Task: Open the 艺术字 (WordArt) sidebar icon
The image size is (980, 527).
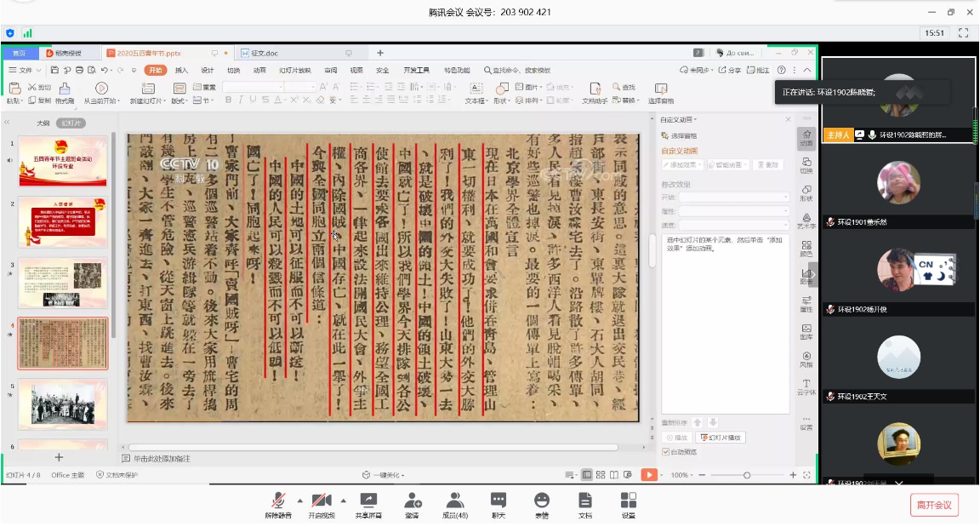Action: [x=806, y=221]
